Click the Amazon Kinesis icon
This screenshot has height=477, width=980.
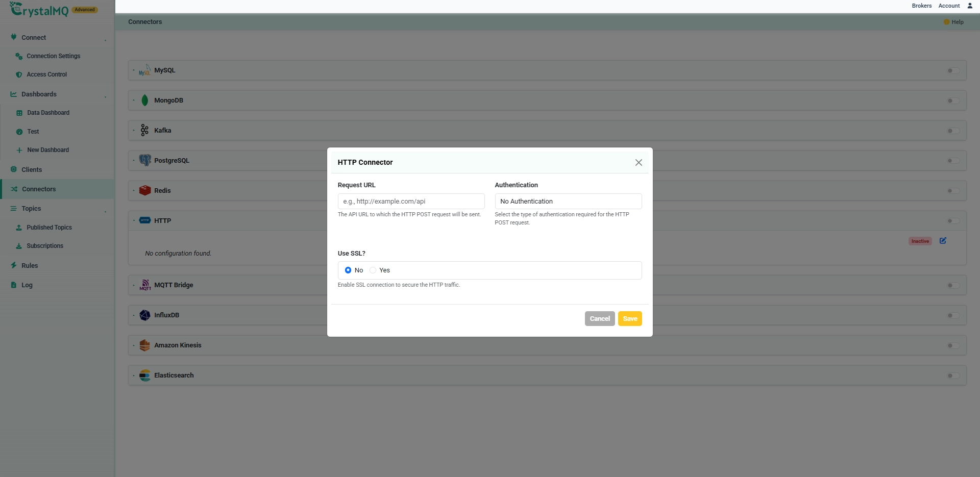coord(145,345)
